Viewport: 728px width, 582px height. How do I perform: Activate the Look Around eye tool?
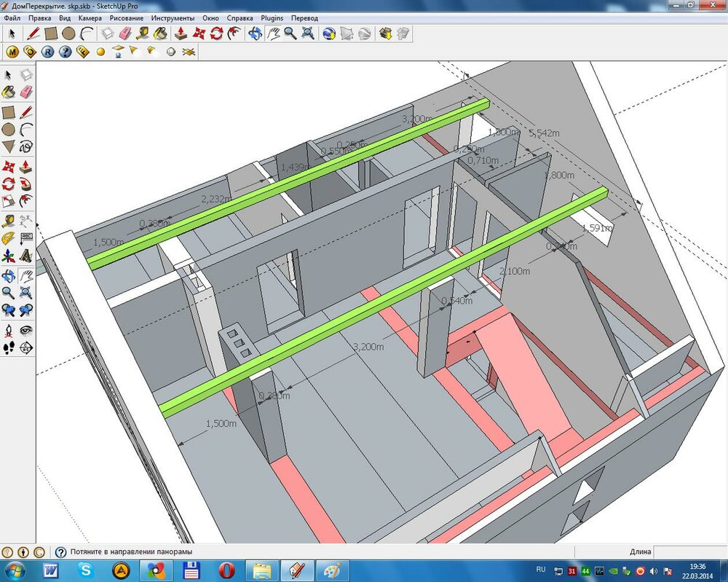(x=26, y=330)
